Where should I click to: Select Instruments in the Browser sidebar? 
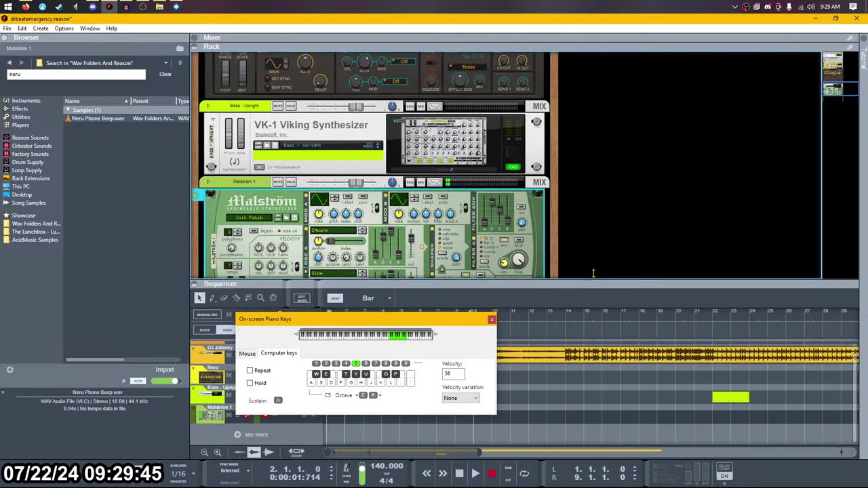click(26, 101)
